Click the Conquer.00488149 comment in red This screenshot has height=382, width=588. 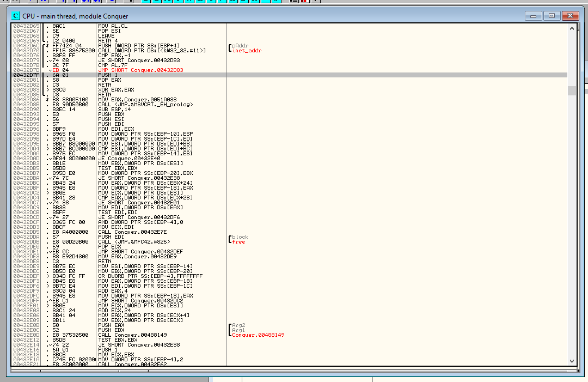[258, 335]
